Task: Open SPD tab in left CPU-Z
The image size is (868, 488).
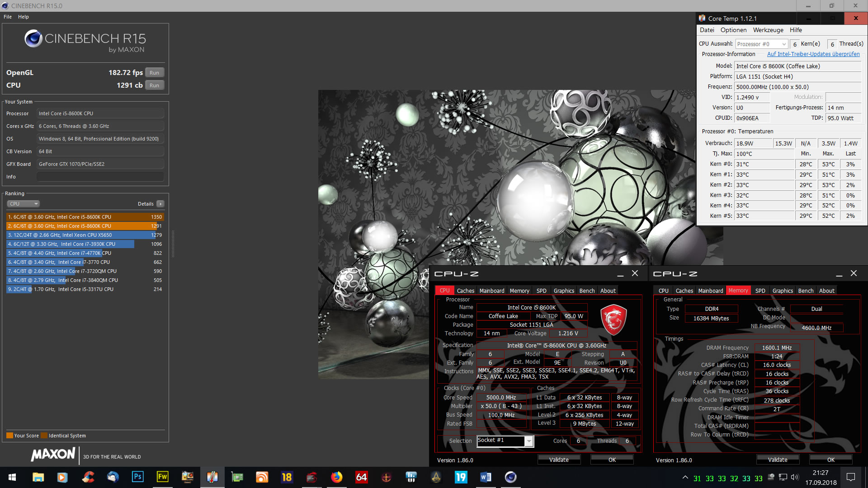Action: click(x=542, y=291)
